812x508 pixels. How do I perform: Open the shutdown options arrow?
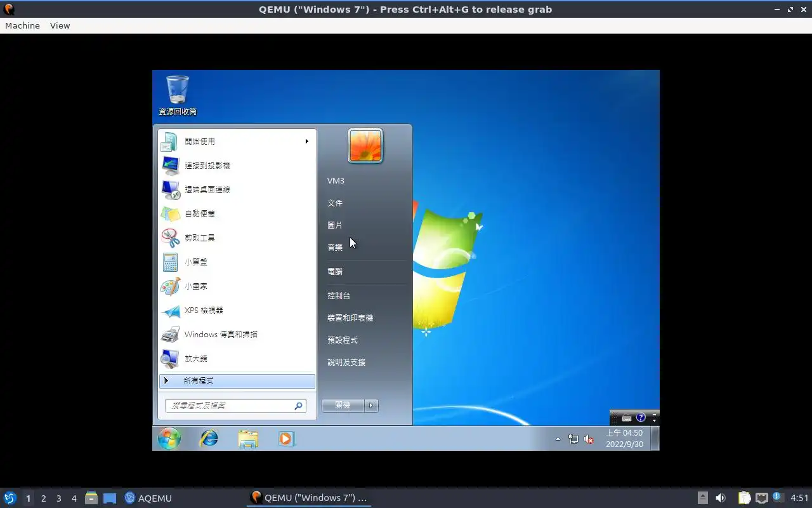pyautogui.click(x=372, y=405)
